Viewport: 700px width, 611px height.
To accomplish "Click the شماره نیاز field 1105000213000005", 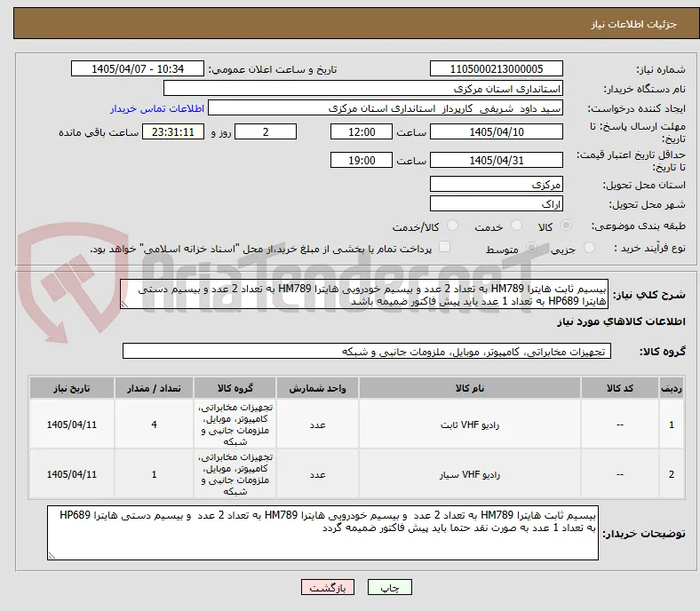I will tap(496, 68).
